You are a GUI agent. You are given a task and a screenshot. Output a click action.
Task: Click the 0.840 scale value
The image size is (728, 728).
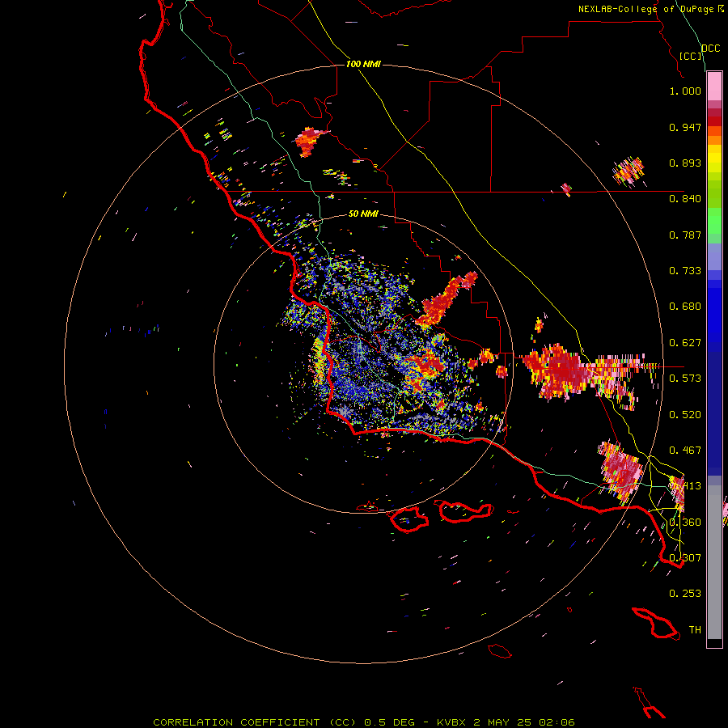coord(685,199)
